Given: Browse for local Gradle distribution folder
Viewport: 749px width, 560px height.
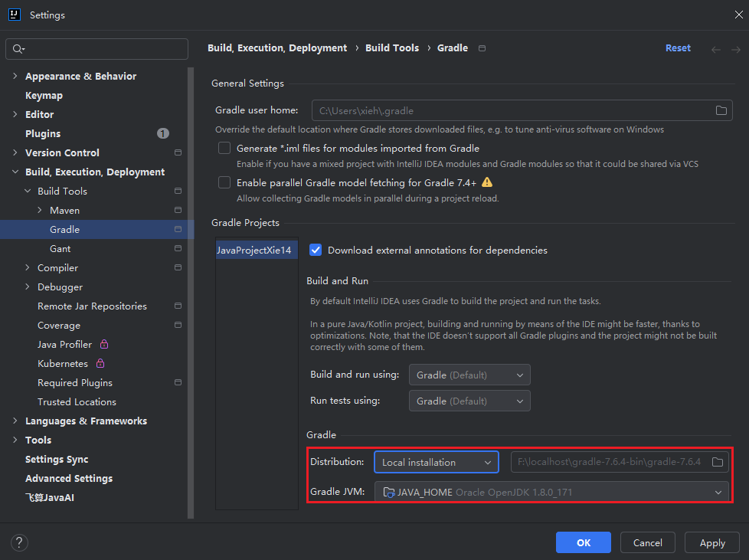Looking at the screenshot, I should click(718, 462).
